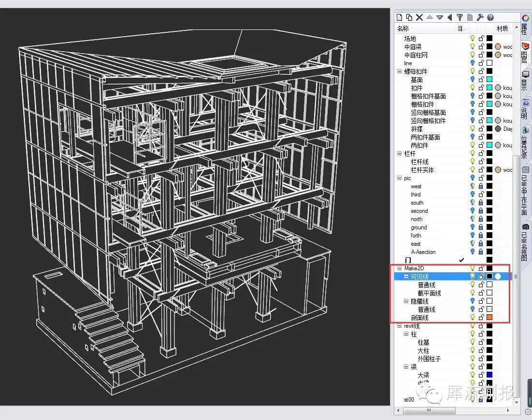Select the 外围柱子 layer row

(x=453, y=359)
